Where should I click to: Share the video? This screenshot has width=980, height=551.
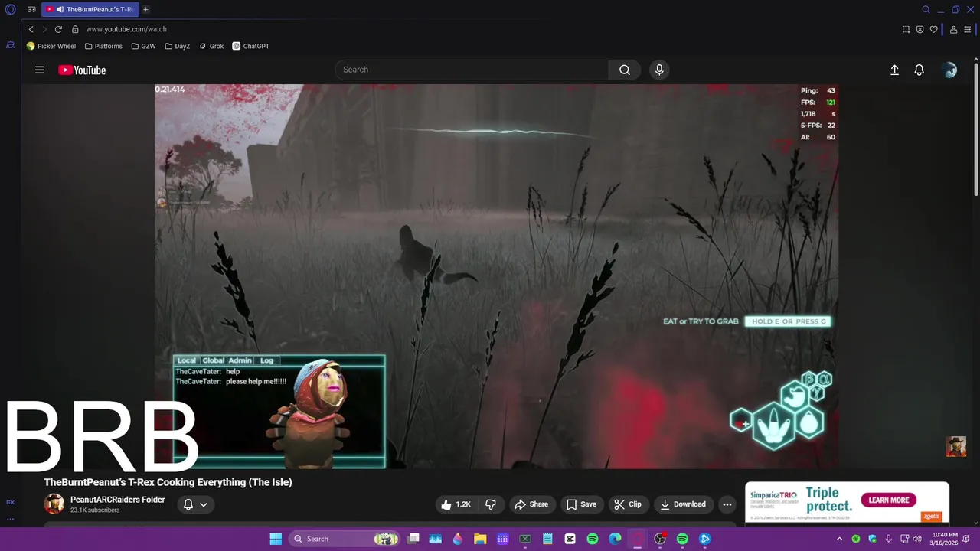pyautogui.click(x=531, y=504)
